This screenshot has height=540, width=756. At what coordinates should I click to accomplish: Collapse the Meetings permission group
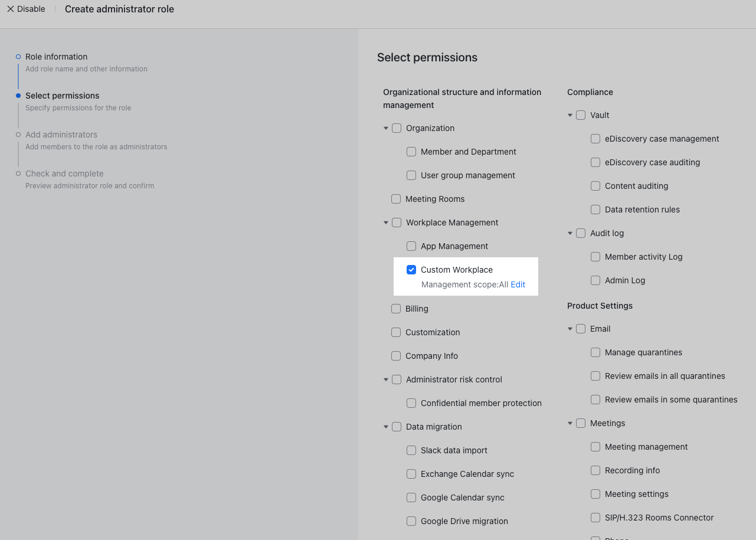pos(570,423)
